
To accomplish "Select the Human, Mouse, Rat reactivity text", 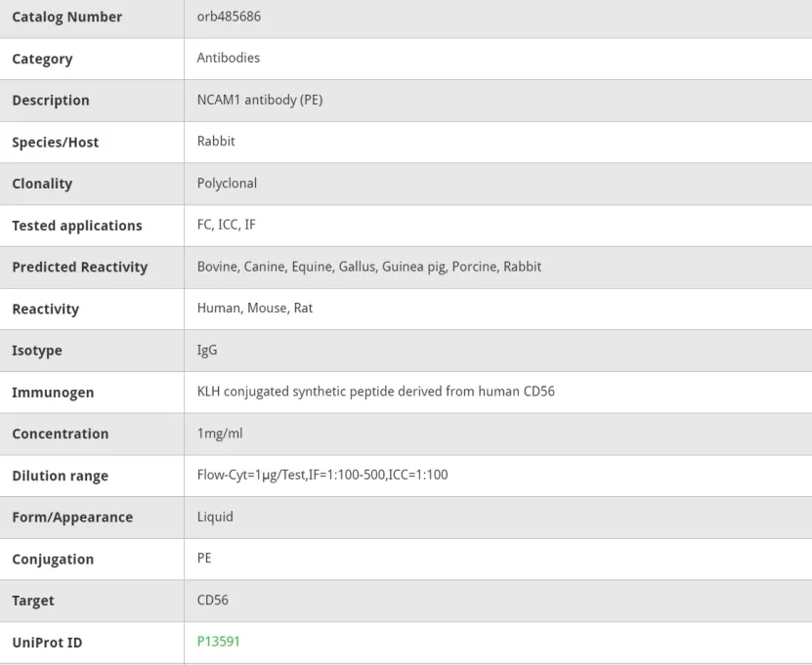I will pyautogui.click(x=255, y=308).
